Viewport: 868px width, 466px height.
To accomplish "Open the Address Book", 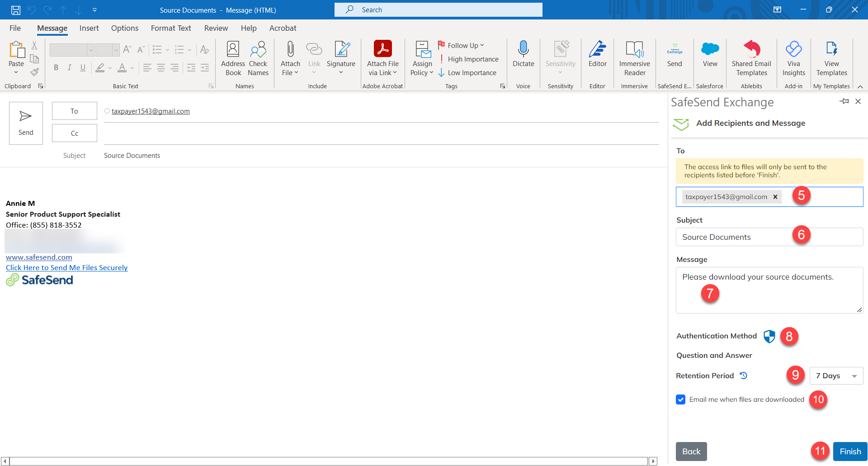I will 233,58.
